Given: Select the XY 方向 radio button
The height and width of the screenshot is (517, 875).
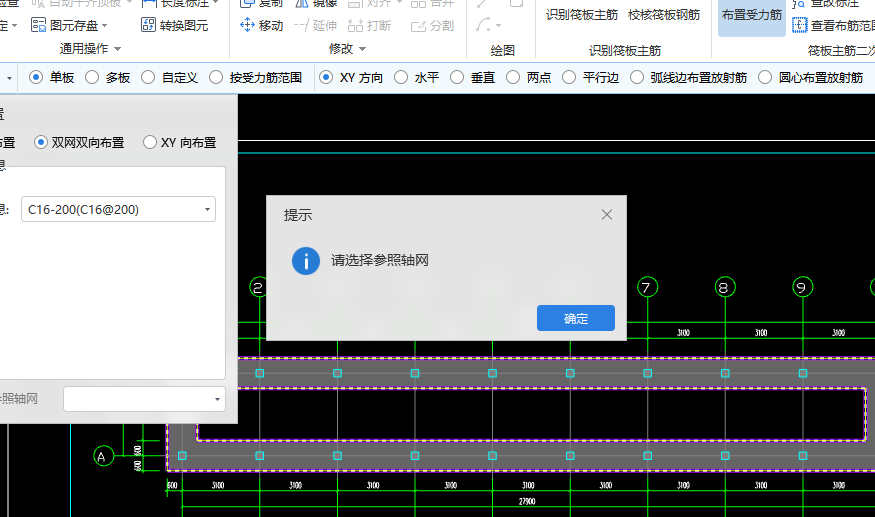Looking at the screenshot, I should point(326,77).
